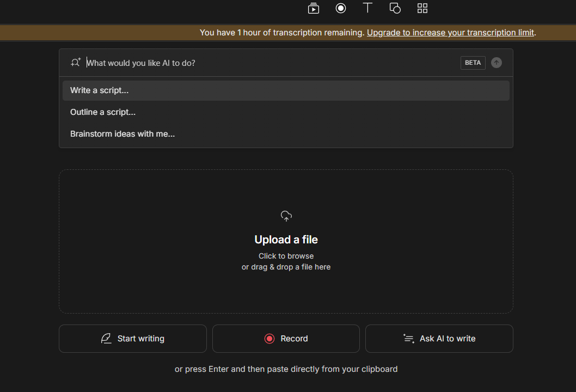Image resolution: width=576 pixels, height=392 pixels.
Task: Select the Text (T) tool icon
Action: [x=368, y=8]
